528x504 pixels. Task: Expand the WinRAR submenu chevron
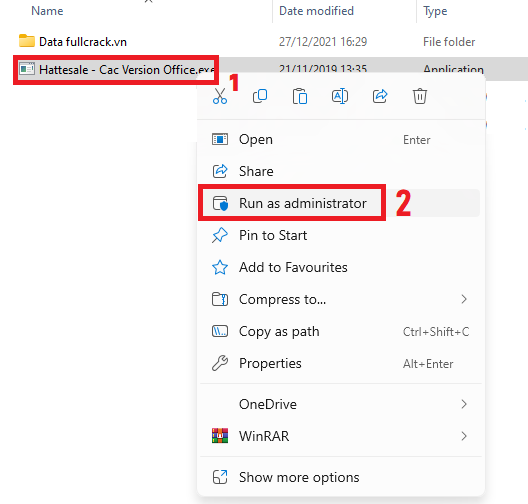tap(464, 436)
